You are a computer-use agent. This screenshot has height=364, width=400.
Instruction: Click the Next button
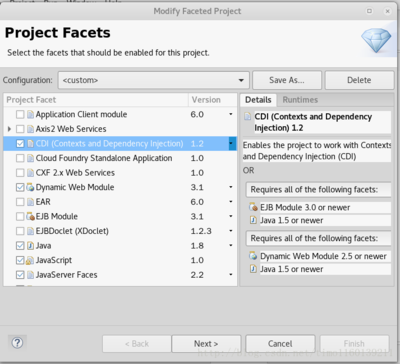pos(206,344)
